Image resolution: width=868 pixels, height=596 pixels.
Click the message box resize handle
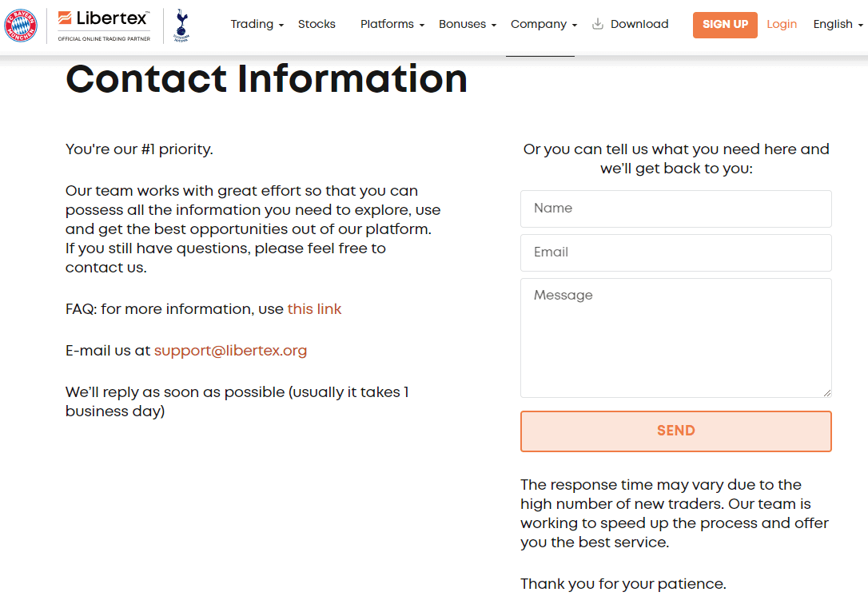click(x=826, y=392)
